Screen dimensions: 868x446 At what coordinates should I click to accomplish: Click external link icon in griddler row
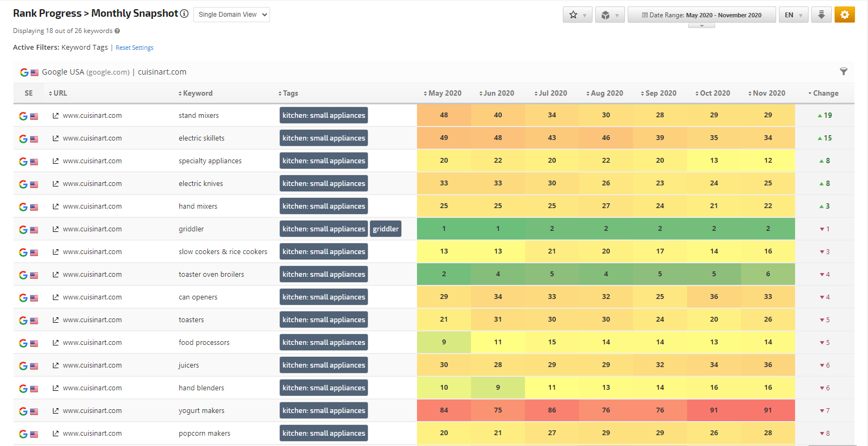(56, 229)
